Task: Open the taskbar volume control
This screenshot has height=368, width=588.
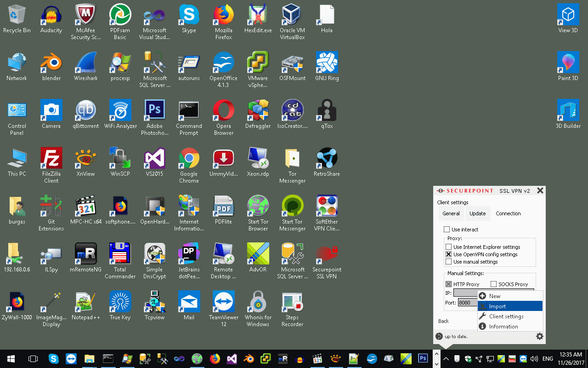Action: point(534,359)
